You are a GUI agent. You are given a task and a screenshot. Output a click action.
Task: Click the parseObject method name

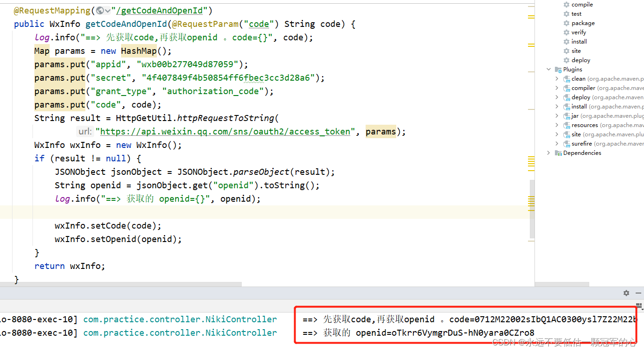tap(261, 172)
